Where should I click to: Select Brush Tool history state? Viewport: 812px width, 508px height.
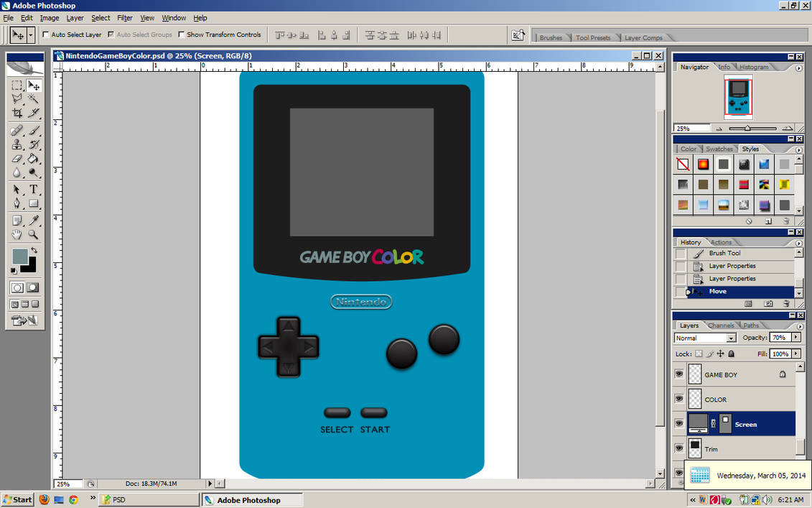coord(724,253)
